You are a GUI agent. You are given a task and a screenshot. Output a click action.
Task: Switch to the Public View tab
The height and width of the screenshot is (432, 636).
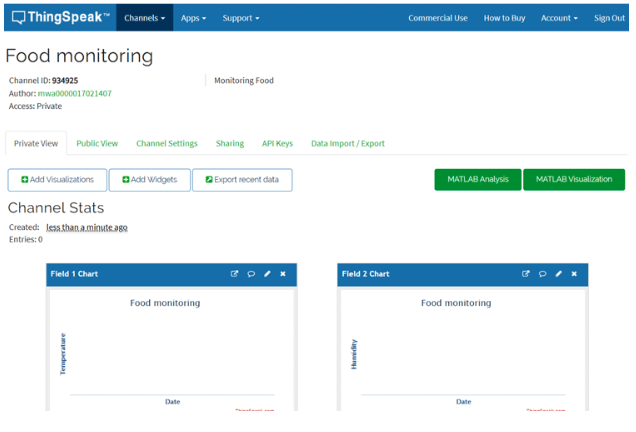tap(97, 144)
